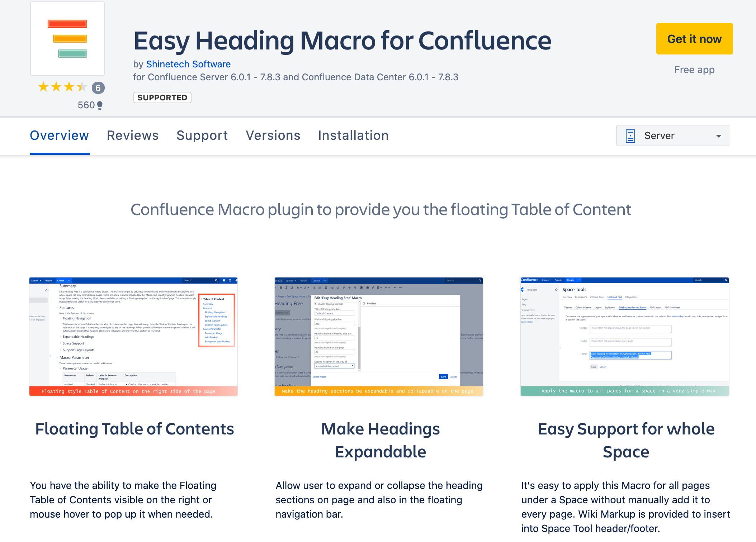Image resolution: width=756 pixels, height=542 pixels.
Task: Click the Easy Heading Macro app logo
Action: [67, 39]
